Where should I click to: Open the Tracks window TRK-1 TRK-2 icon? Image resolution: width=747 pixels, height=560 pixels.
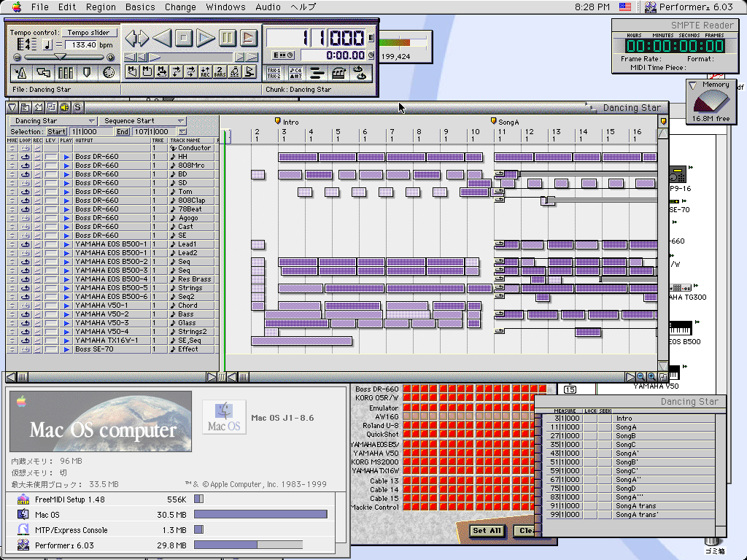pos(274,73)
